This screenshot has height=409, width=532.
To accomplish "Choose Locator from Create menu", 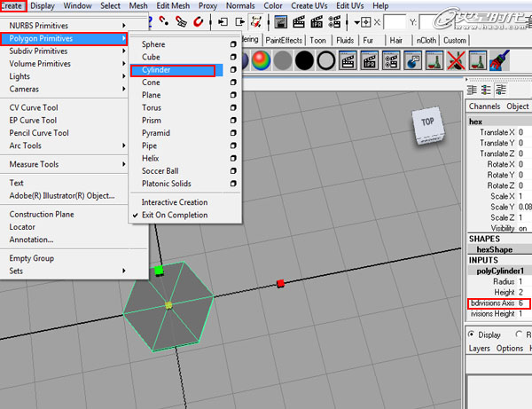I will tap(22, 227).
